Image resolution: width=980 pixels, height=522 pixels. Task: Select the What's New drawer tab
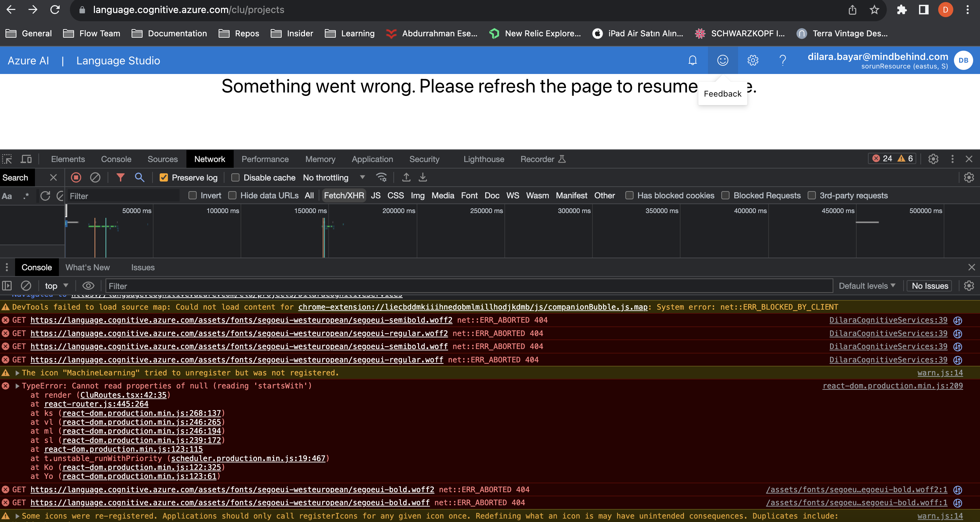click(x=87, y=267)
